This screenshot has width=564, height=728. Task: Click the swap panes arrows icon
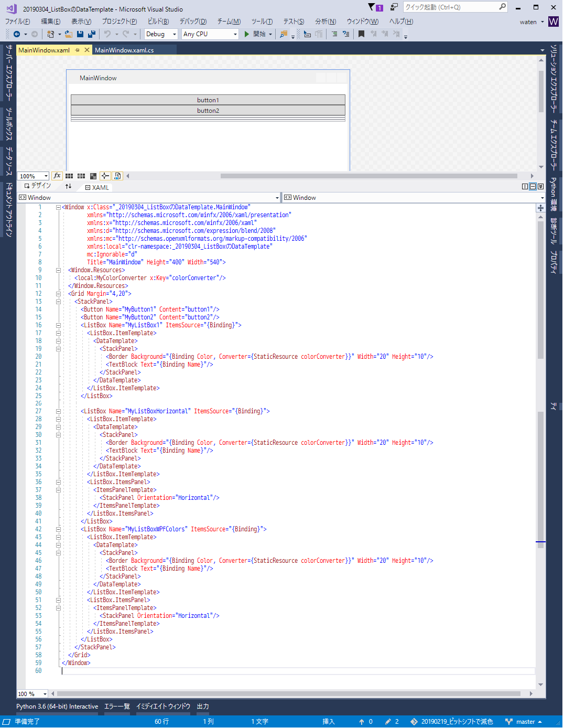(x=68, y=187)
